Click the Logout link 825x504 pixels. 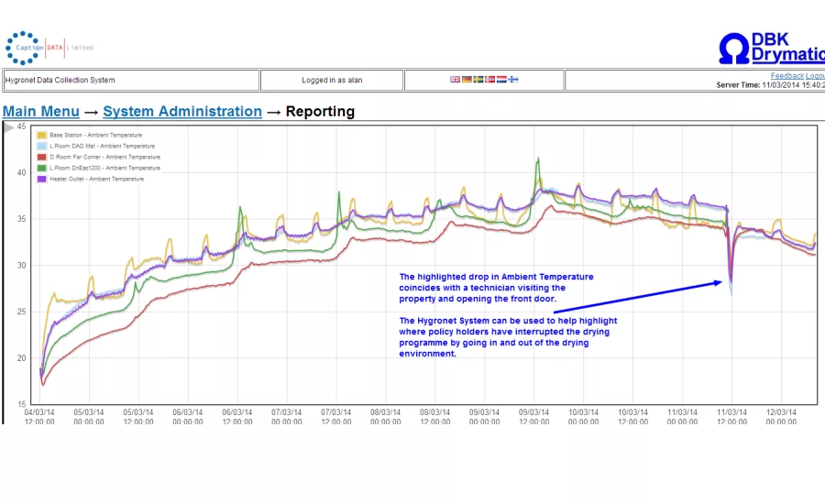coord(815,76)
